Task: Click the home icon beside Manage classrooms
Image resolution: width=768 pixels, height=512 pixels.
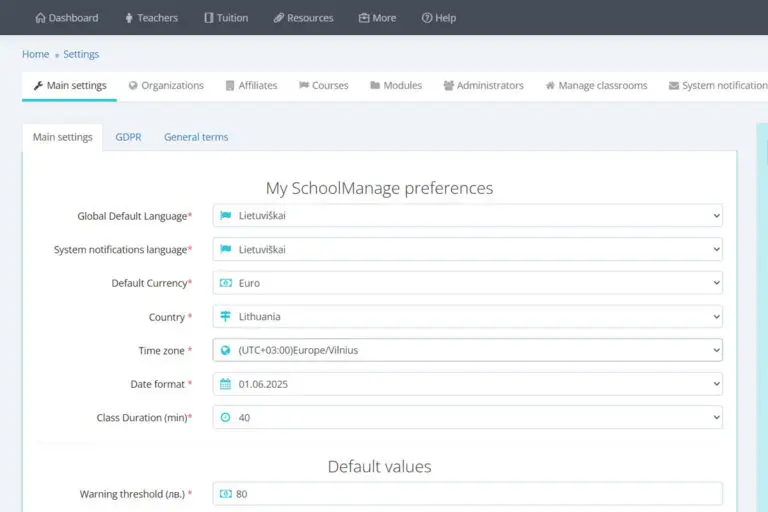Action: 550,86
